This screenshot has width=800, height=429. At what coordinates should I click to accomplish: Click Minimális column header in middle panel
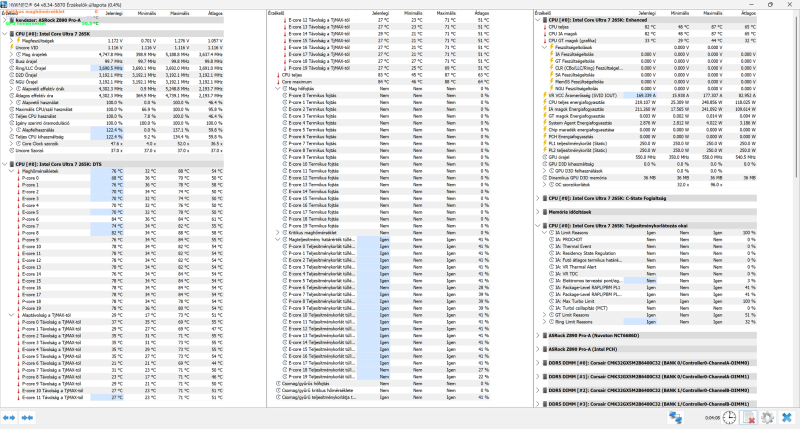413,13
